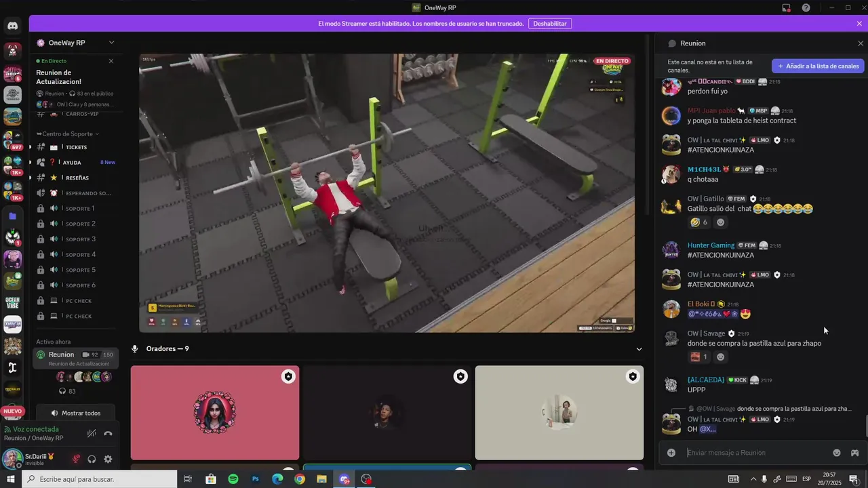Add reaction to Savage's pastilla message
Viewport: 868px width, 488px height.
pyautogui.click(x=721, y=357)
